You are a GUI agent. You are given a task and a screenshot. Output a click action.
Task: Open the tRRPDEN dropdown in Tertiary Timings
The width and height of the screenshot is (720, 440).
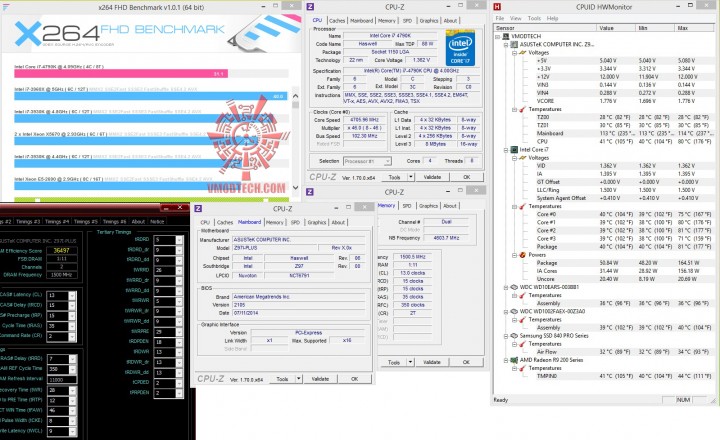pyautogui.click(x=179, y=393)
